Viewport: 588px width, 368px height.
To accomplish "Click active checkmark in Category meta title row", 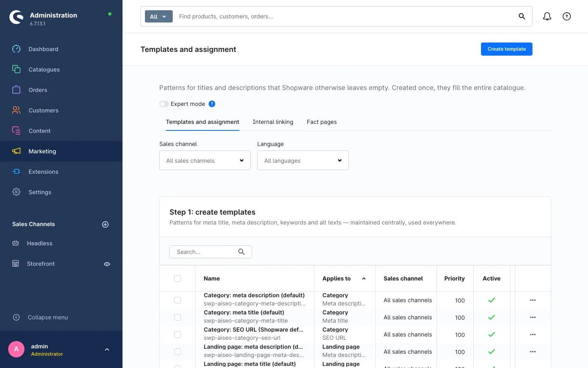I will click(x=492, y=317).
